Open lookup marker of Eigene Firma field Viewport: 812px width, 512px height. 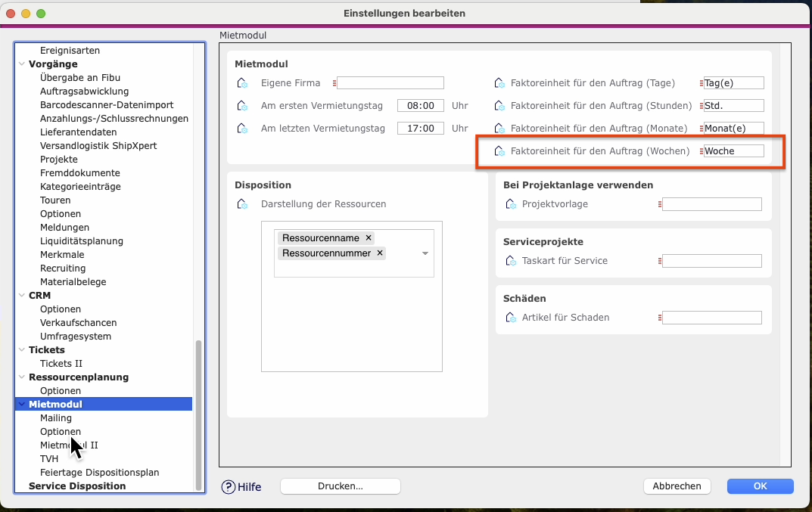(334, 83)
